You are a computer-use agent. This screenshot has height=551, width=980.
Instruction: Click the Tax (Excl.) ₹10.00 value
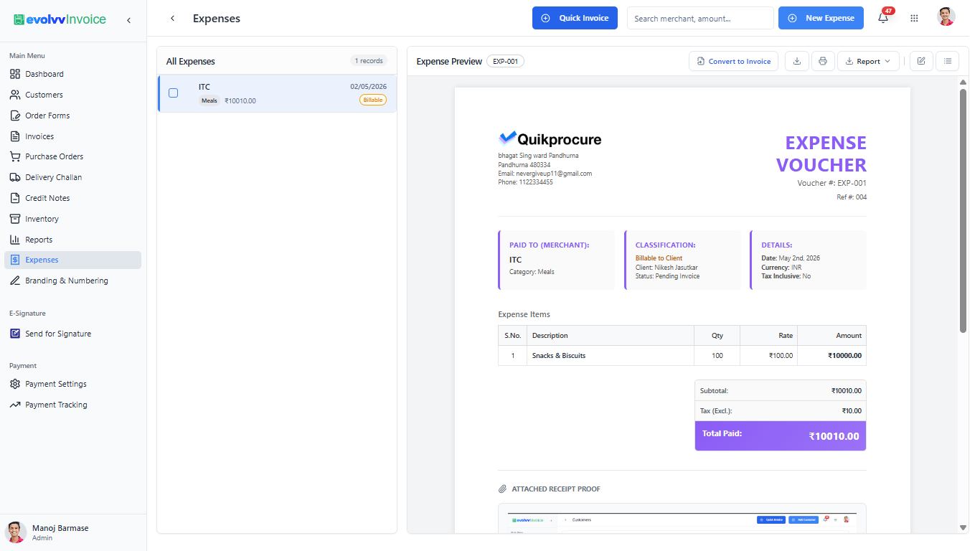852,411
